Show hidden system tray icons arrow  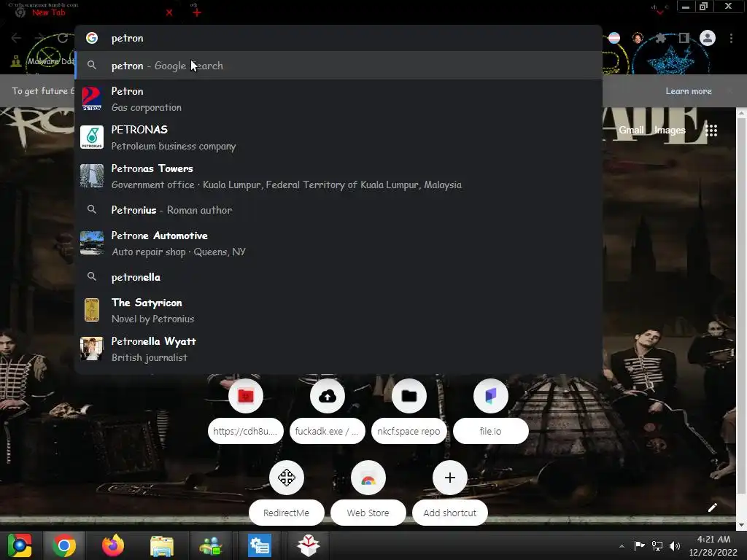coord(622,545)
